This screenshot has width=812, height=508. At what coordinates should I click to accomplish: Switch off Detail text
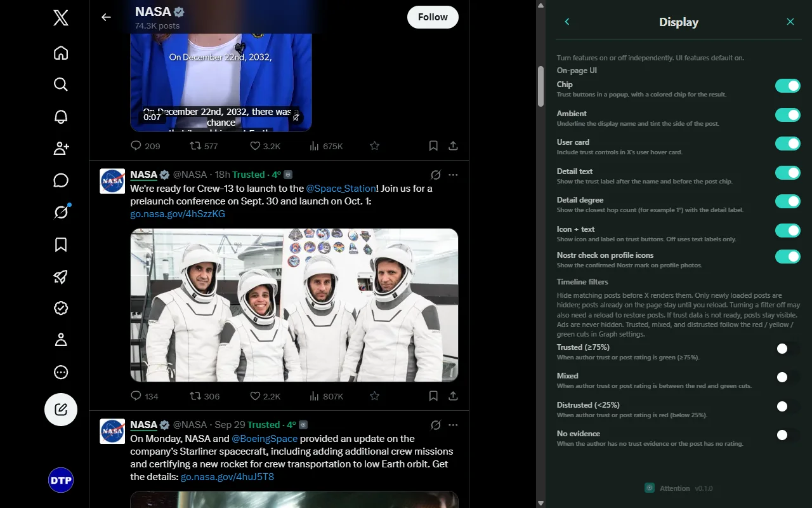[787, 173]
